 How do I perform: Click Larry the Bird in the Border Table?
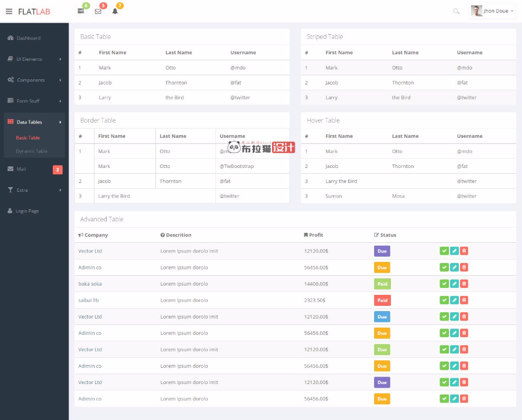(114, 196)
